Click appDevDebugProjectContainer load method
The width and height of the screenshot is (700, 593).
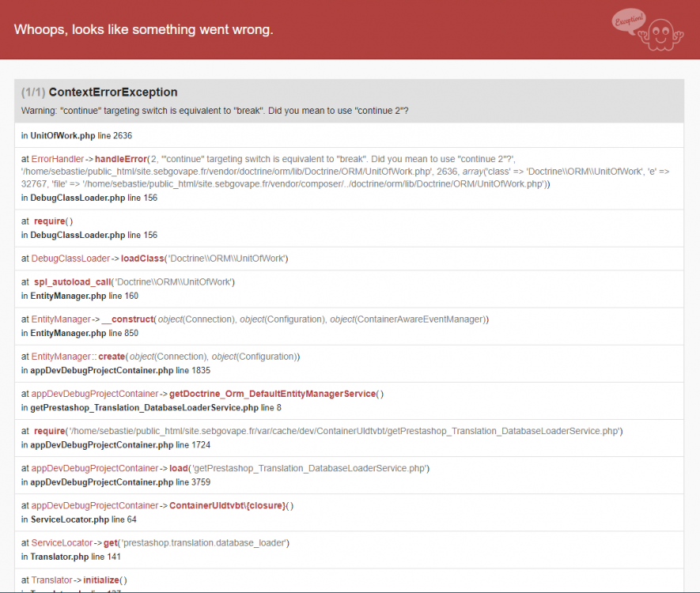pos(179,468)
